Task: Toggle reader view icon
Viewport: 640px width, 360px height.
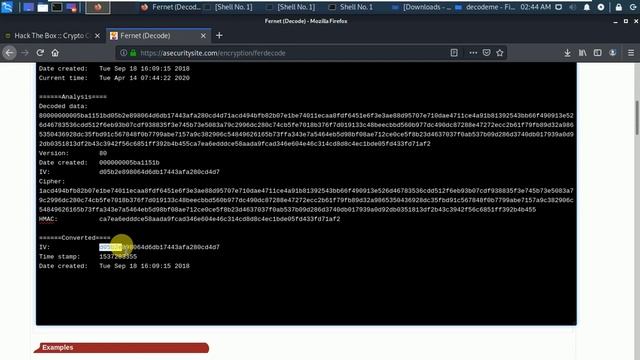Action: coord(454,53)
